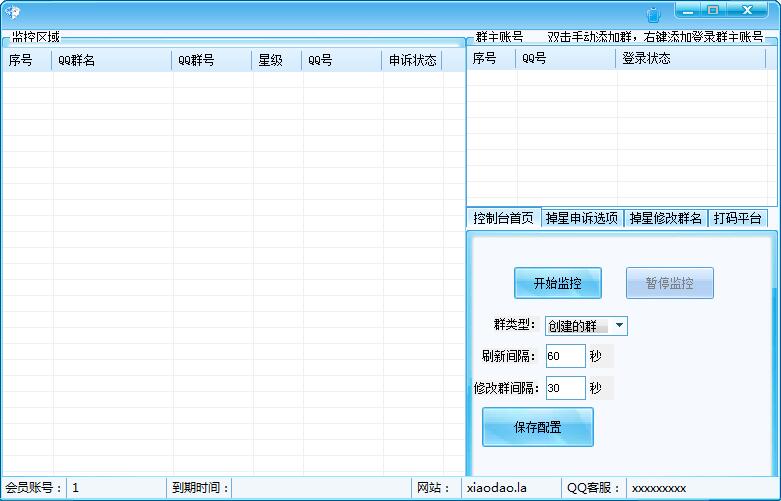Screen dimensions: 781x501
Task: Open the 掉星修改群名 tab
Action: [x=665, y=218]
